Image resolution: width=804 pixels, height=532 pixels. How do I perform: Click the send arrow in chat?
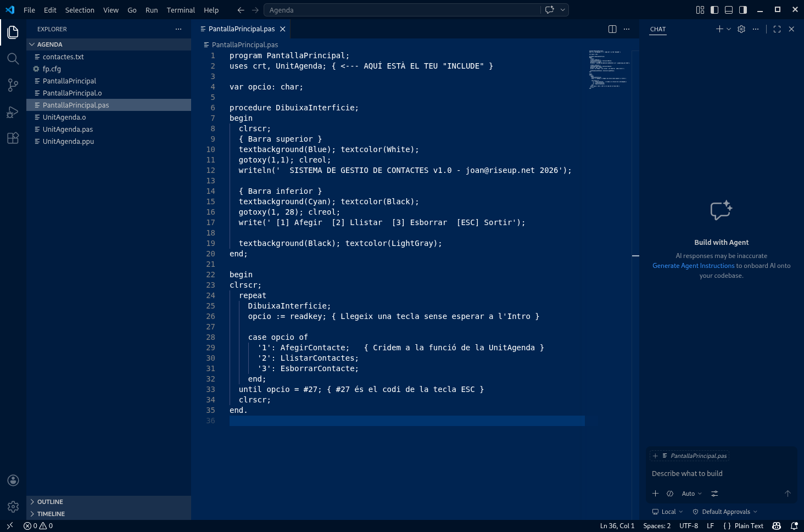tap(788, 494)
